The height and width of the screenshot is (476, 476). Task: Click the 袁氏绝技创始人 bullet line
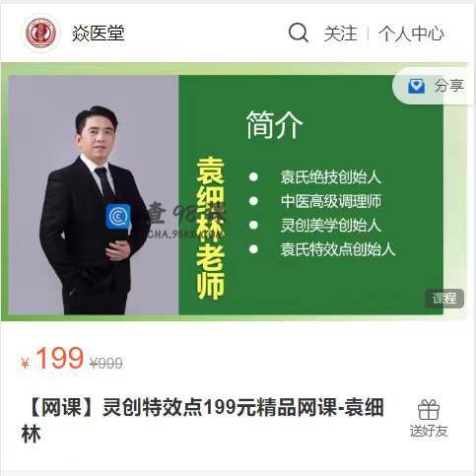[330, 177]
